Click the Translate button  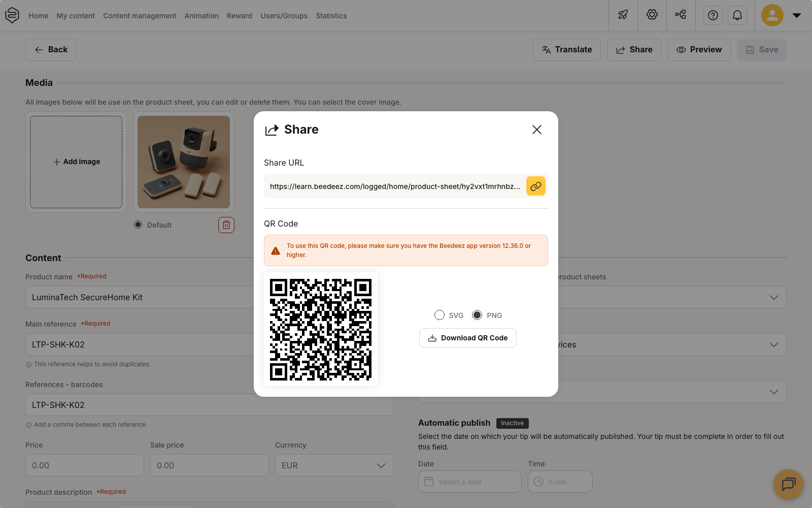click(566, 50)
